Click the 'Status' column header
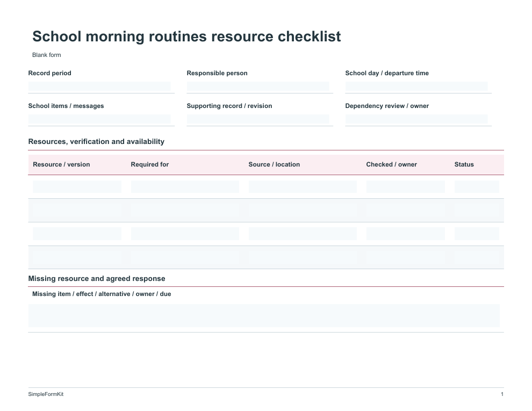This screenshot has width=532, height=411. click(464, 164)
